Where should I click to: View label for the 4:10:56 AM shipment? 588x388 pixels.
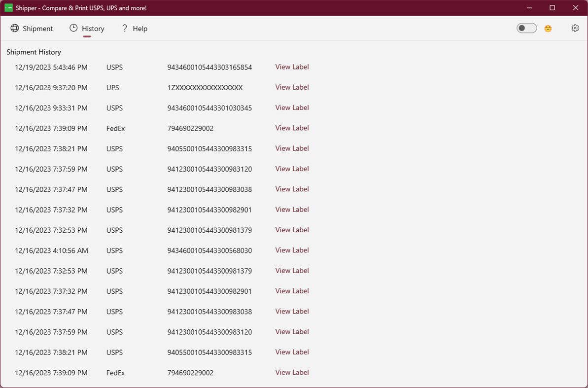click(x=292, y=250)
